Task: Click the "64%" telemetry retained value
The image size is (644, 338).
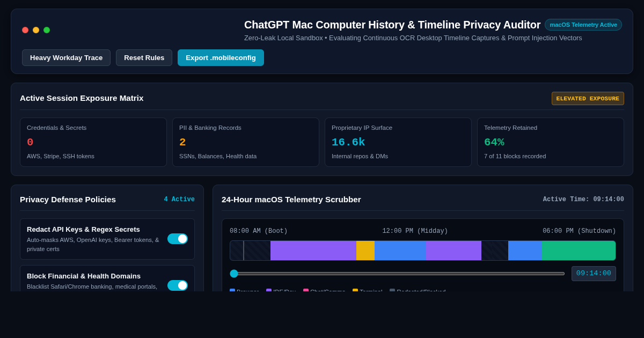Action: (494, 142)
